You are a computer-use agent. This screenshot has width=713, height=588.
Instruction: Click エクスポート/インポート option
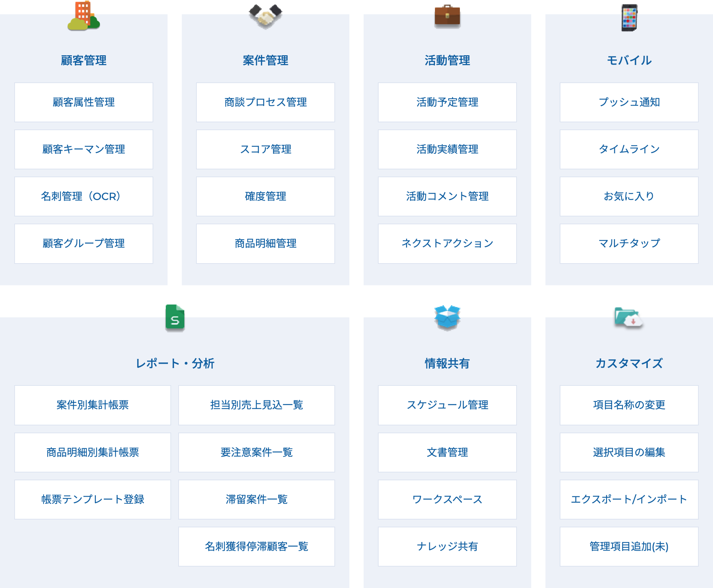tap(629, 500)
